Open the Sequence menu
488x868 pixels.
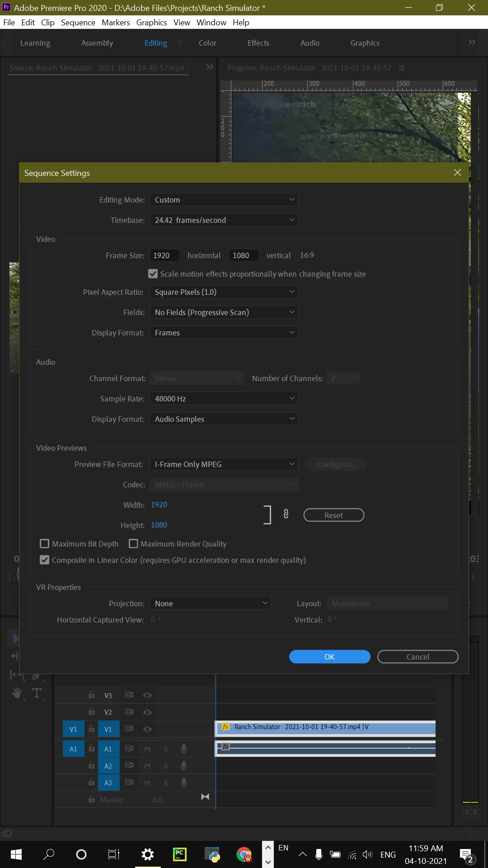[x=78, y=22]
